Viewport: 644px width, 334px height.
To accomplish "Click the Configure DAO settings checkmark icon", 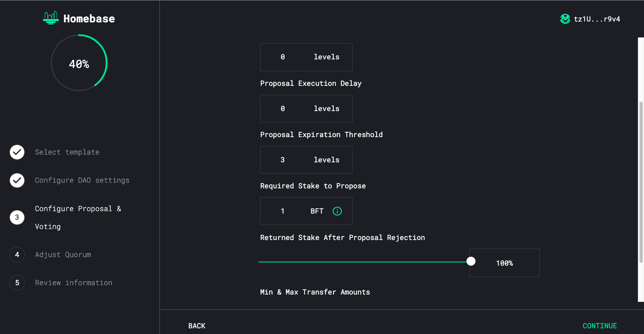I will tap(17, 180).
